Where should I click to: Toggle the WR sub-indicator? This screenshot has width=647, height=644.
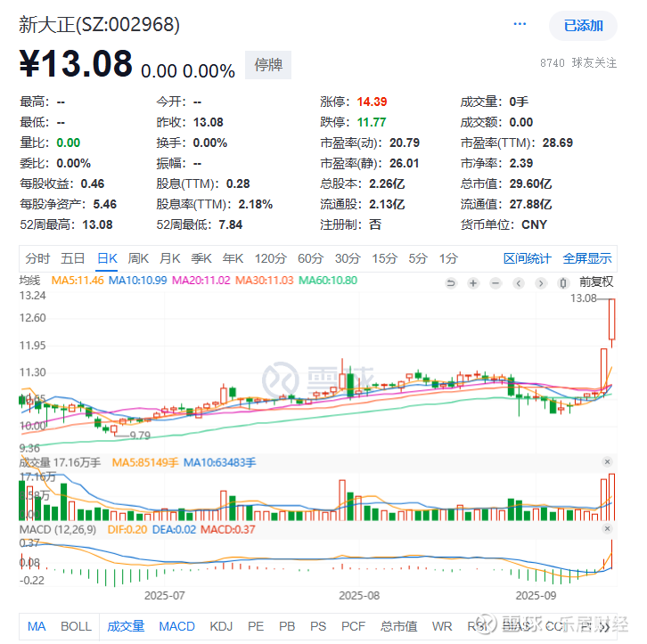[442, 626]
